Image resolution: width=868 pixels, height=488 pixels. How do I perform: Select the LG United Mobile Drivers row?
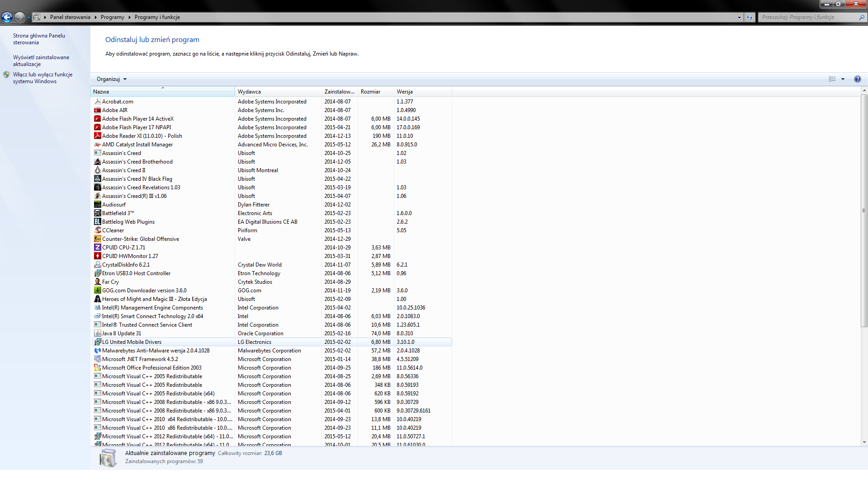pos(272,342)
